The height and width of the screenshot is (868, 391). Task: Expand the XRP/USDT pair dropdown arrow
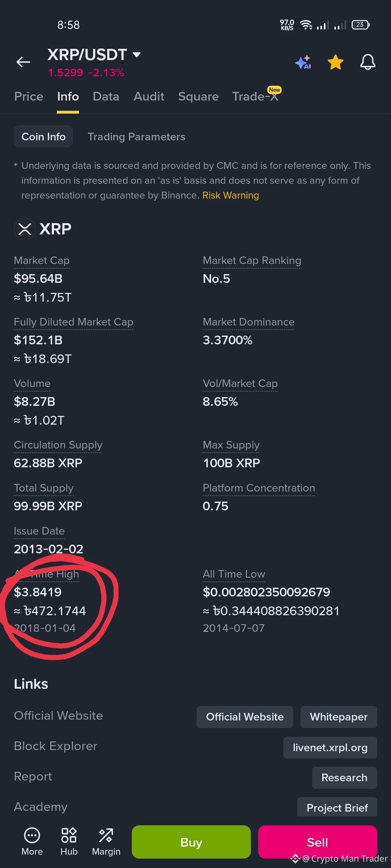(x=136, y=55)
